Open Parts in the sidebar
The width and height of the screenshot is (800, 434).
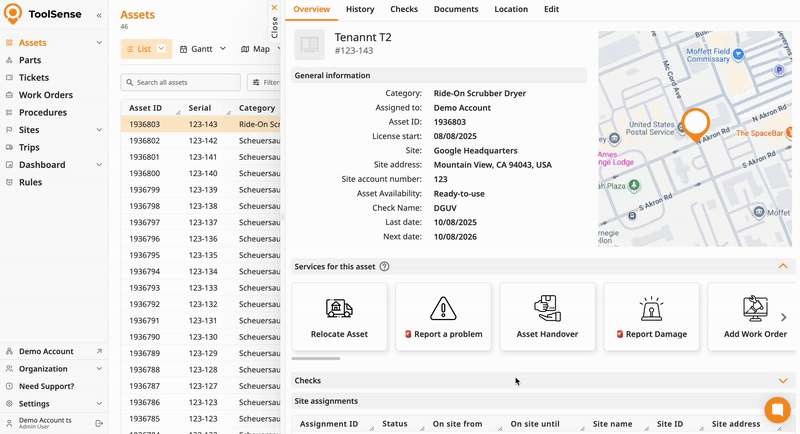30,60
